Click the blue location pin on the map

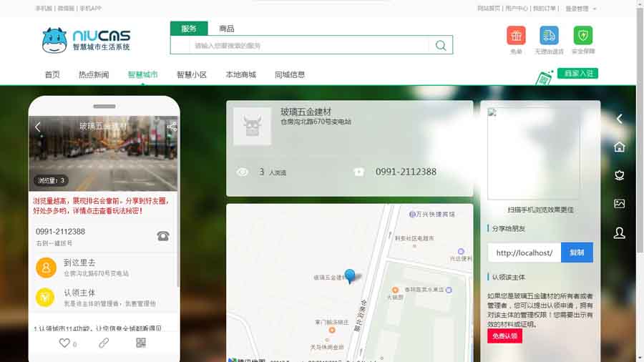[350, 276]
